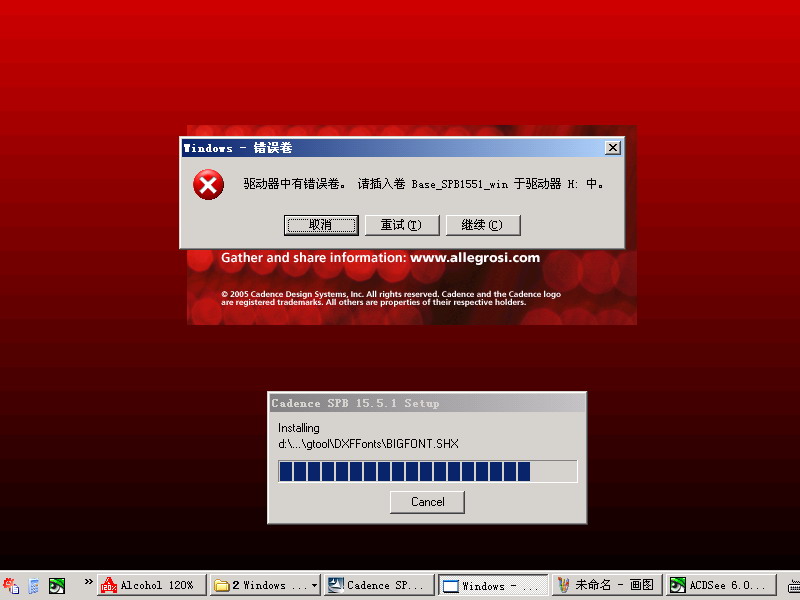
Task: Click the 取消 cancel button in the error dialog
Action: click(321, 225)
